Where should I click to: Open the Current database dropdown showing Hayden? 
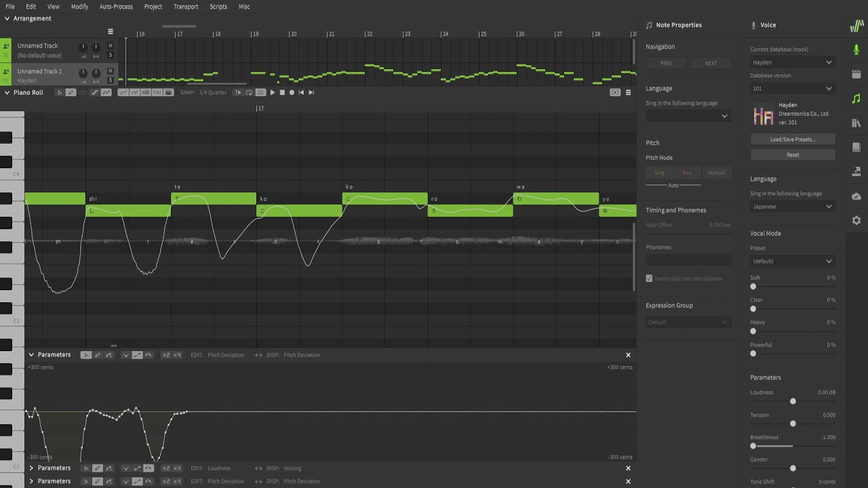point(792,62)
